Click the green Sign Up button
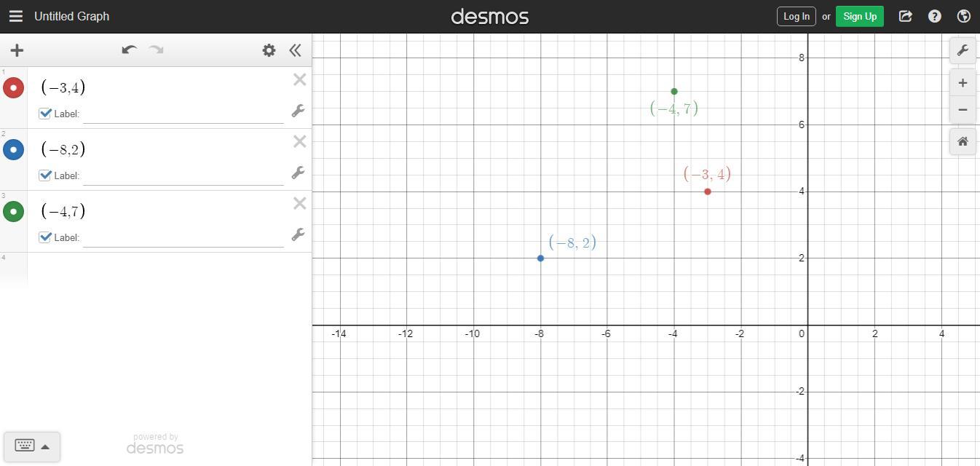 pos(860,16)
